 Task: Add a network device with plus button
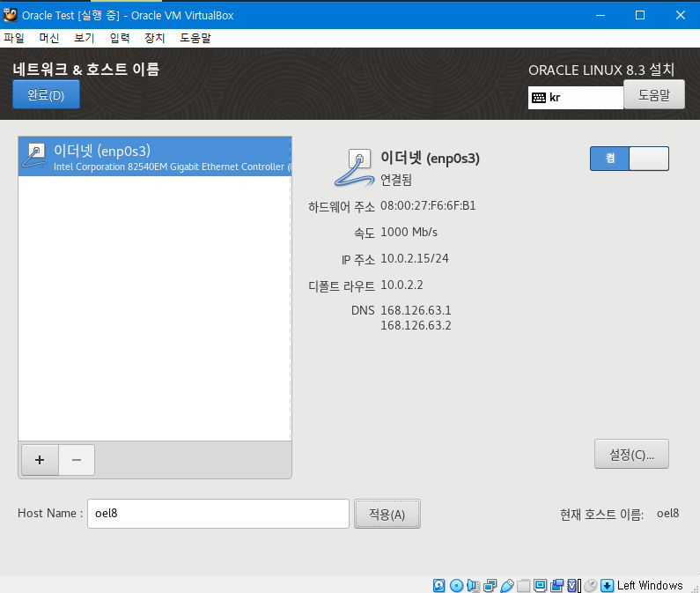(40, 460)
